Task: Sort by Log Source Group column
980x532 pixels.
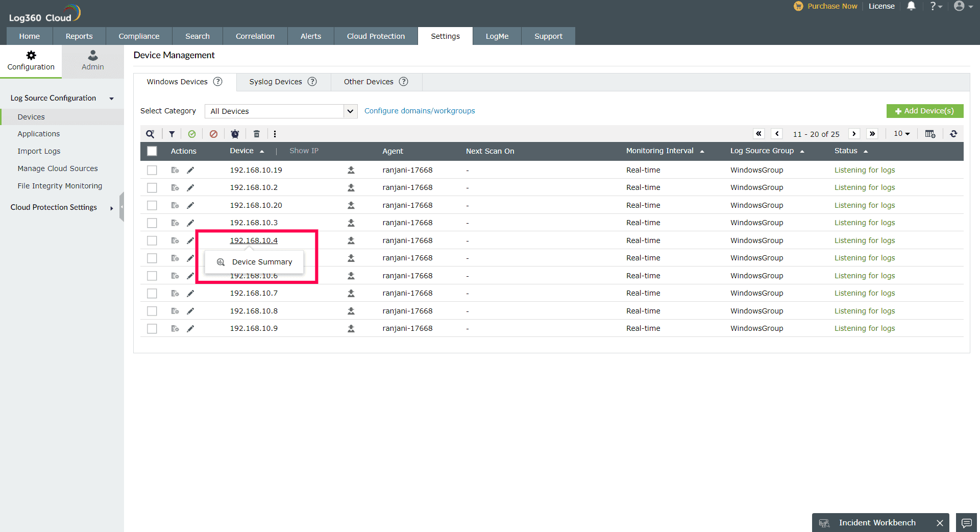Action: (767, 151)
